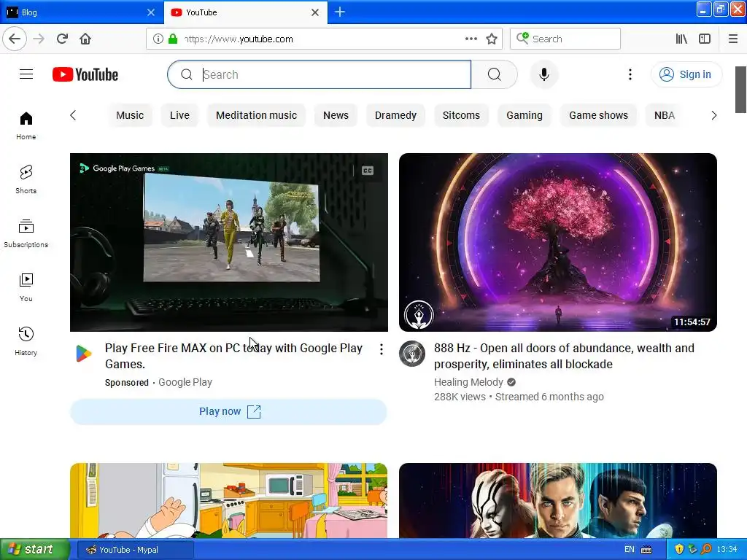Click the Healing Melody channel avatar
747x560 pixels.
(412, 354)
